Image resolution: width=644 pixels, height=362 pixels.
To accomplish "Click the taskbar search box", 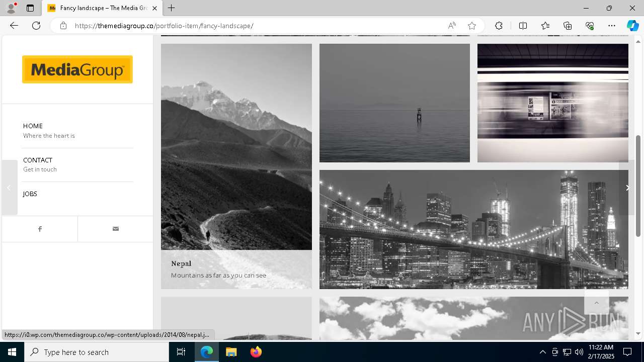I will (97, 352).
